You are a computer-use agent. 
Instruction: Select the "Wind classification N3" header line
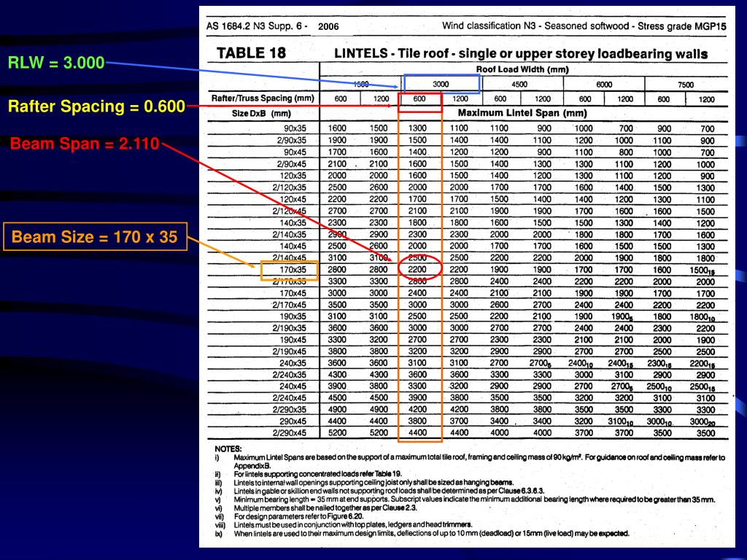pos(584,26)
